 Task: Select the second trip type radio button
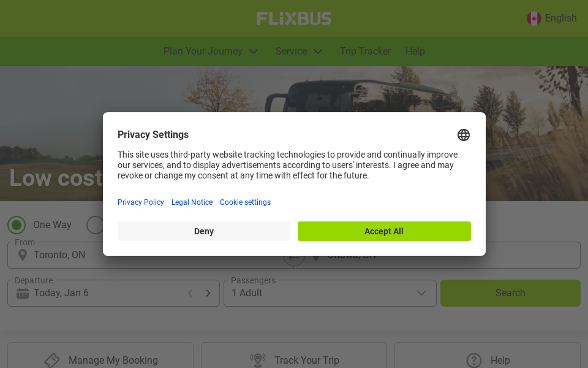point(96,225)
